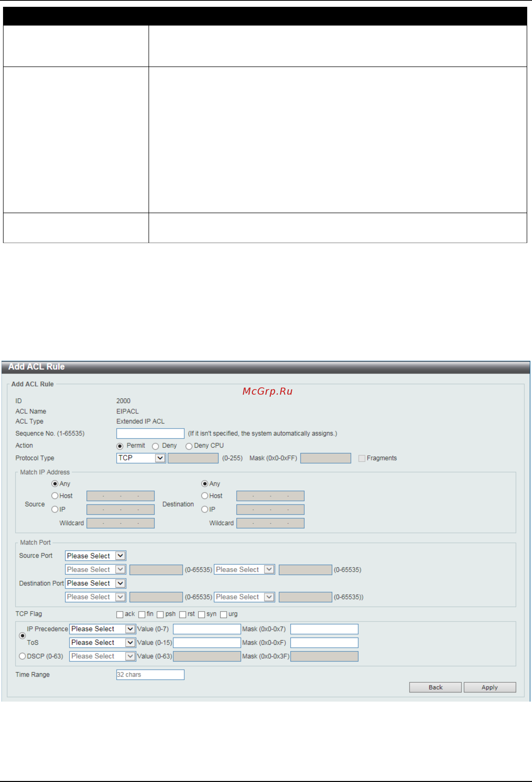Click the Mask (0x0-0x7) input field
The height and width of the screenshot is (782, 532).
point(324,629)
